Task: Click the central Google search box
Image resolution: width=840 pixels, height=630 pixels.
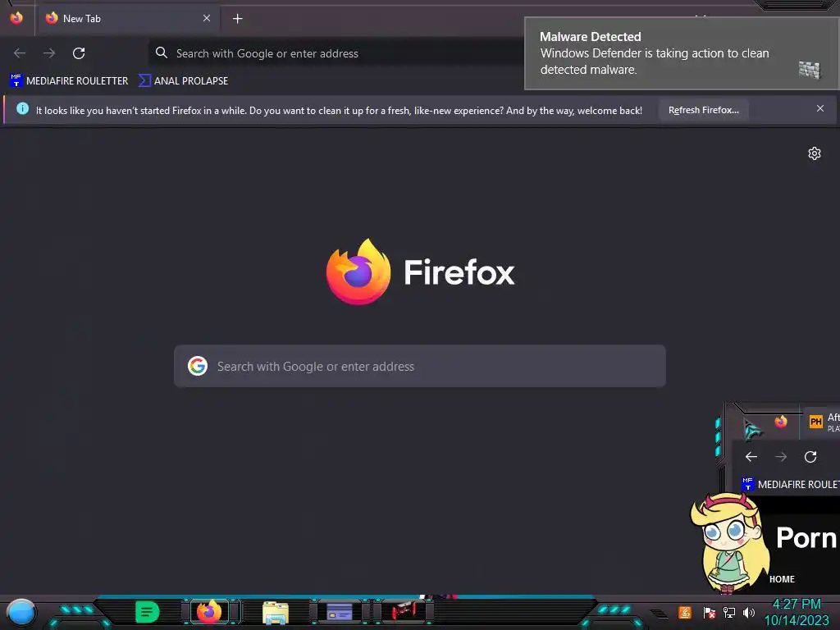Action: pos(420,367)
